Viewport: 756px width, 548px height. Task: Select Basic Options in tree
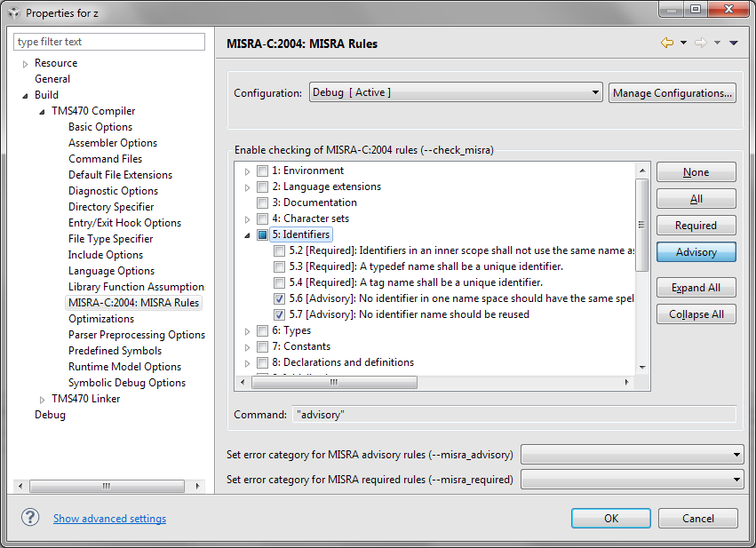pos(100,127)
